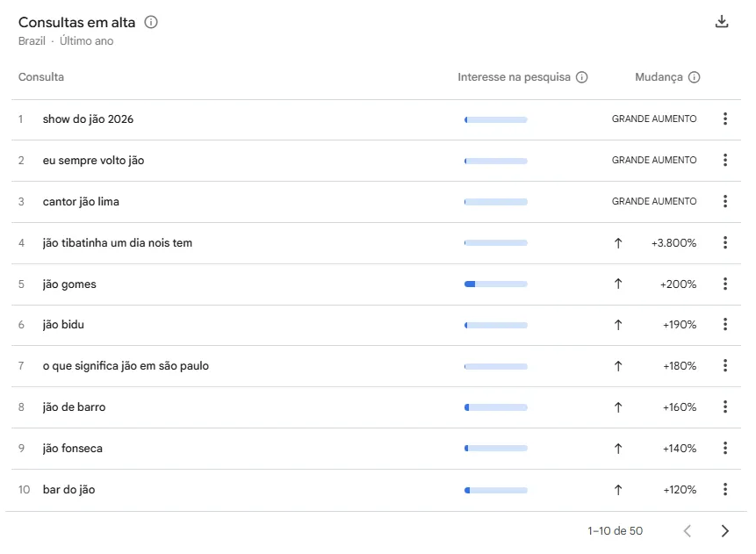Open query jão bidu
The image size is (756, 554).
pyautogui.click(x=63, y=325)
